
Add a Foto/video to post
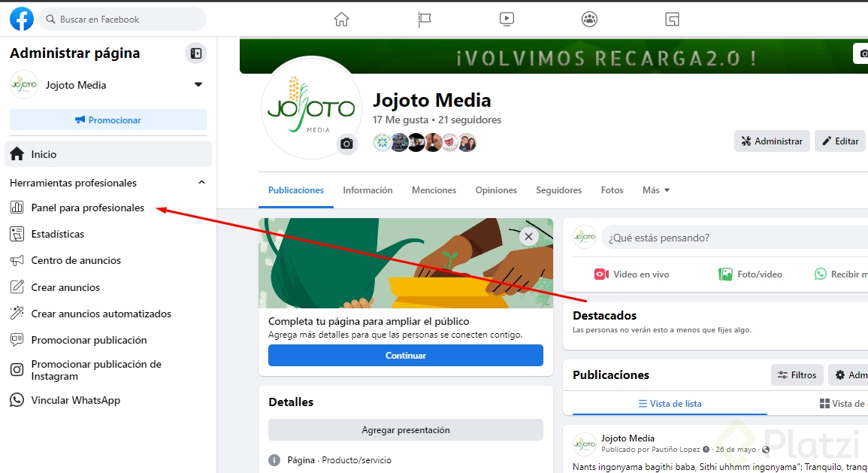[750, 274]
